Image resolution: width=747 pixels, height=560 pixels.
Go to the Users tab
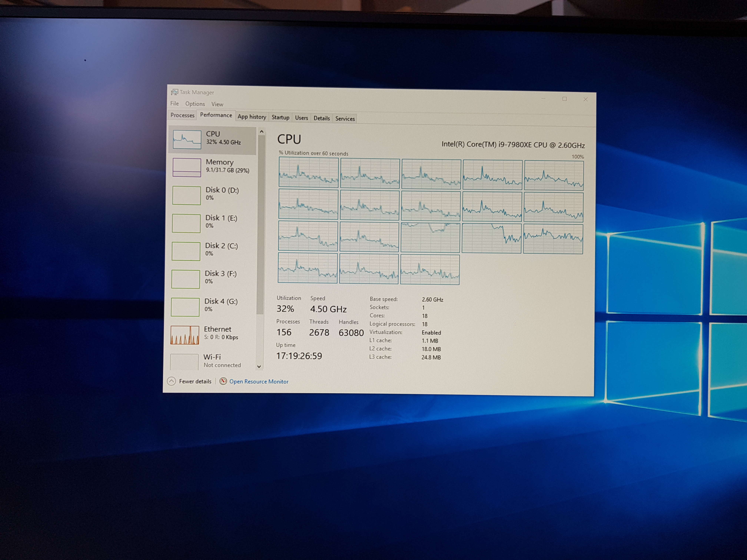click(x=301, y=117)
